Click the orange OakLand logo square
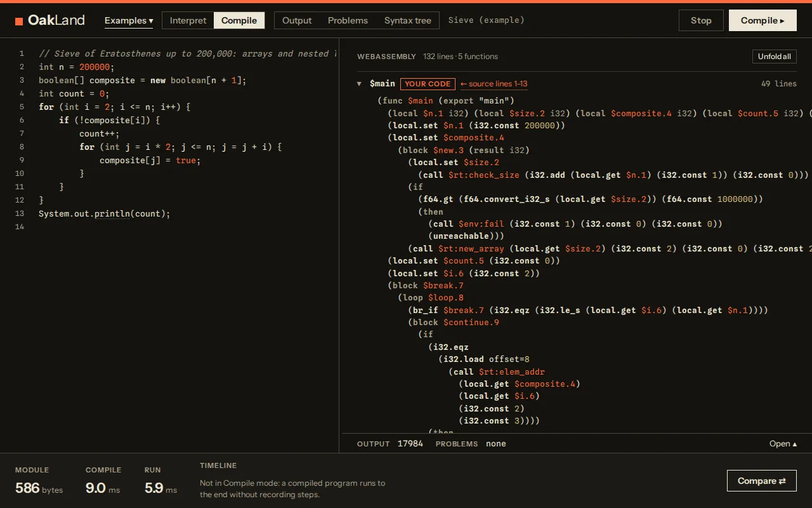 [19, 21]
